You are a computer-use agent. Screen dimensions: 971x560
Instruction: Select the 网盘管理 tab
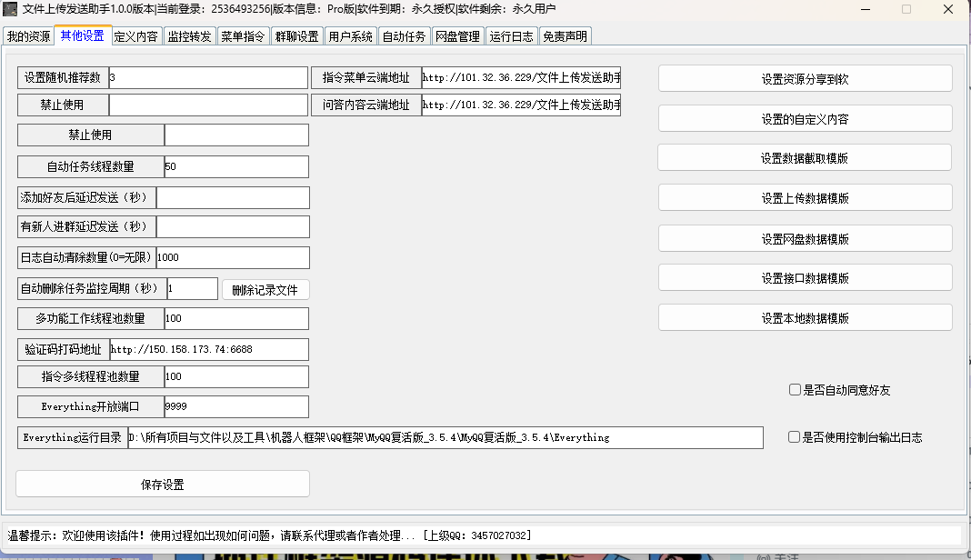(x=457, y=37)
